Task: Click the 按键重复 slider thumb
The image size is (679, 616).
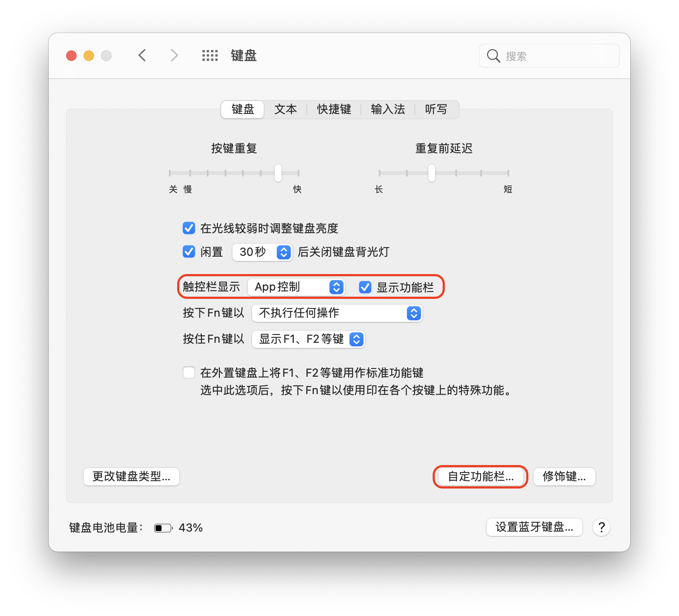Action: (x=278, y=173)
